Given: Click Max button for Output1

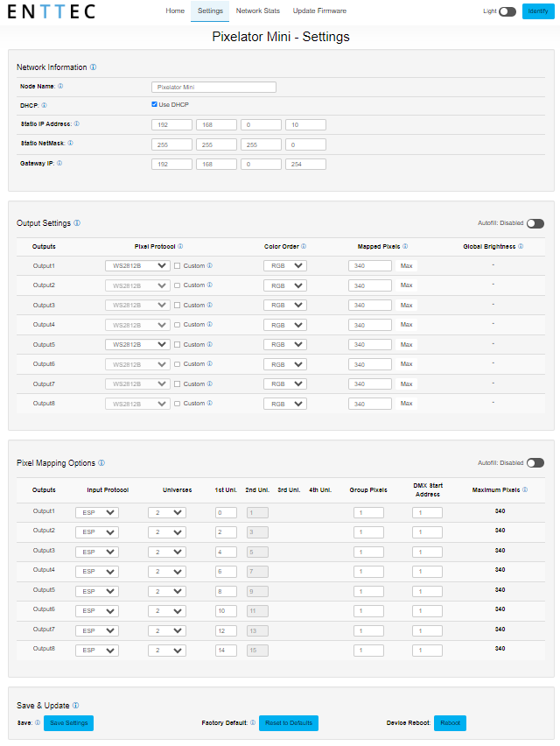Looking at the screenshot, I should tap(407, 266).
